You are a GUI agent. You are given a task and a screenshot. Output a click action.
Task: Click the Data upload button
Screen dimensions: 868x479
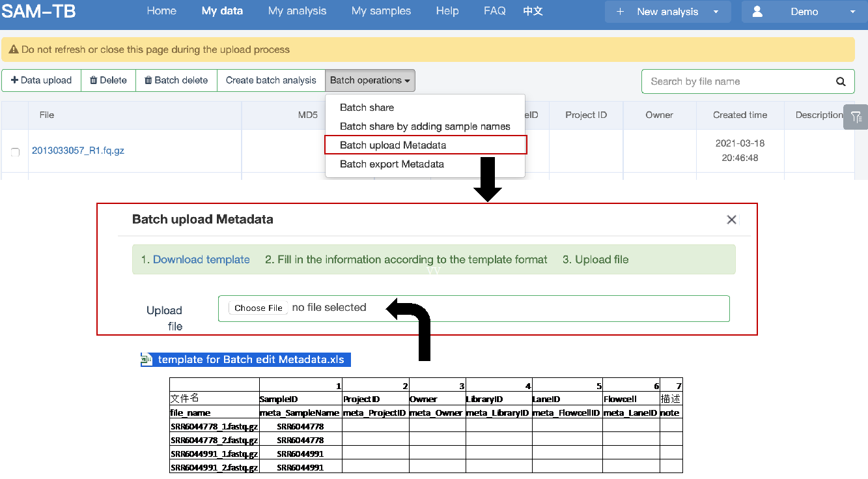click(41, 80)
